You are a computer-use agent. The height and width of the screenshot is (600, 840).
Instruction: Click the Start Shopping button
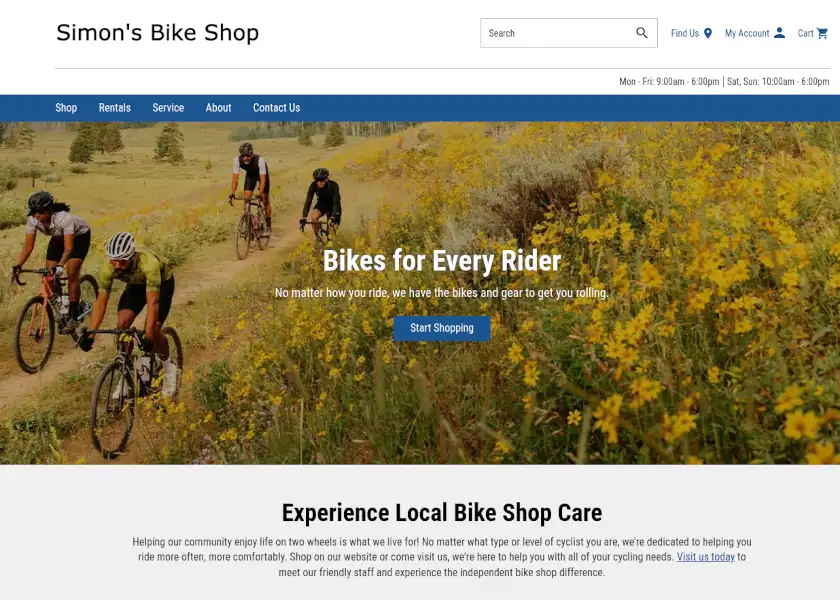442,328
